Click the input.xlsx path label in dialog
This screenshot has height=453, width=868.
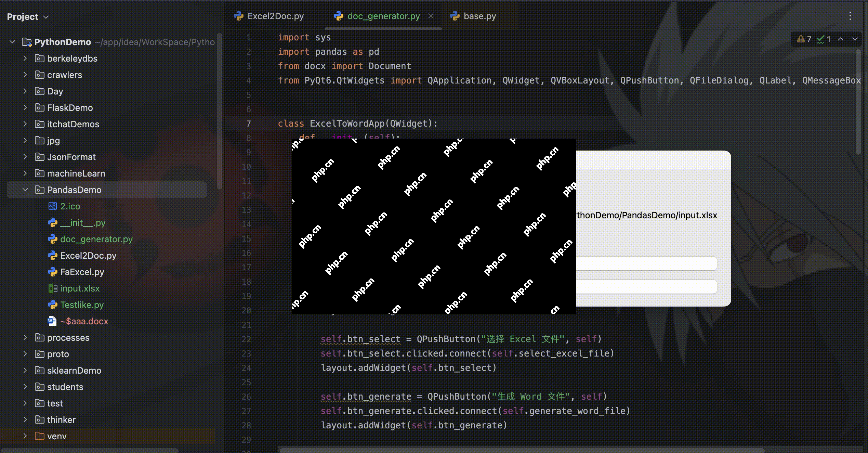(647, 215)
